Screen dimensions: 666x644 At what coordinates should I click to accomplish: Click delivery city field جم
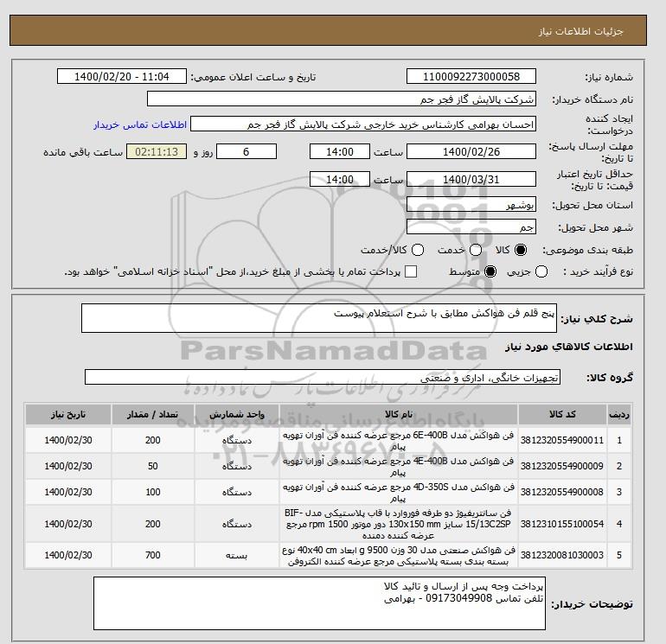click(471, 226)
